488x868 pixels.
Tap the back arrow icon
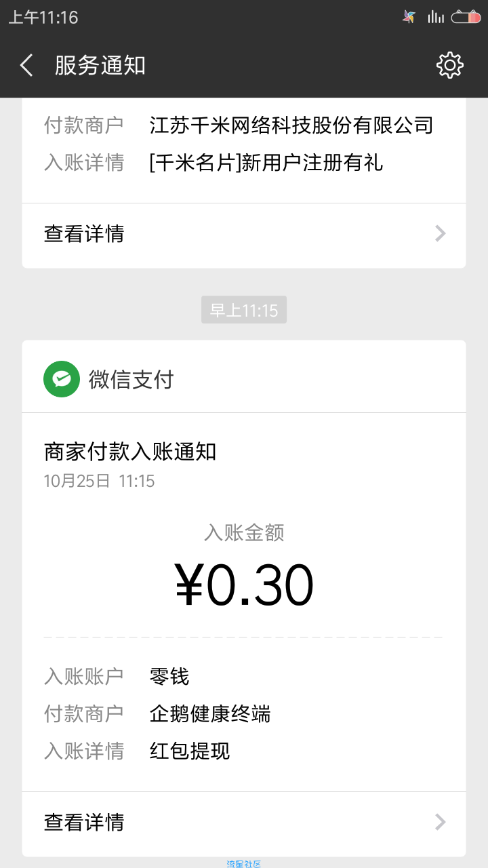tap(26, 66)
